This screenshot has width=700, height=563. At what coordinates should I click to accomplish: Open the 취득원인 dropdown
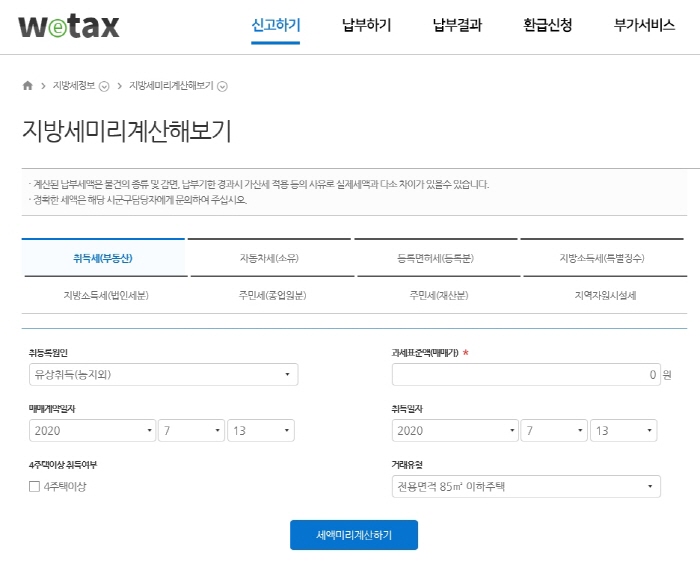[x=163, y=375]
